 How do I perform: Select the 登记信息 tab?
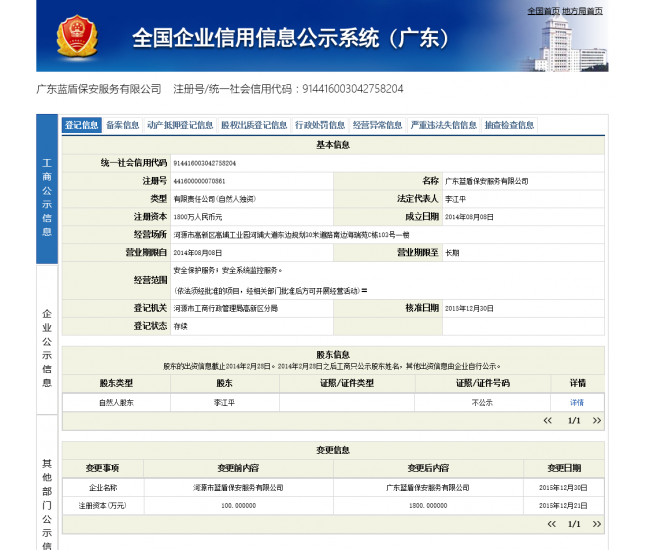pyautogui.click(x=81, y=125)
